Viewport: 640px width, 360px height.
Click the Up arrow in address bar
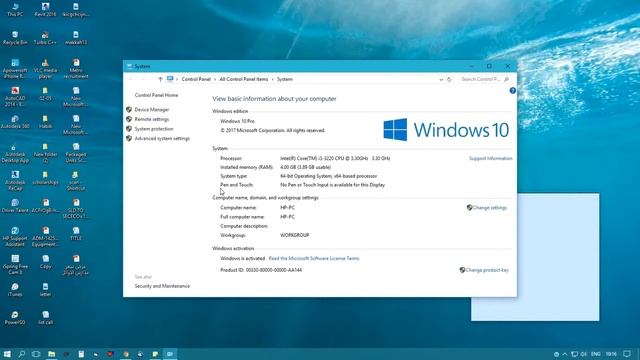click(x=160, y=79)
